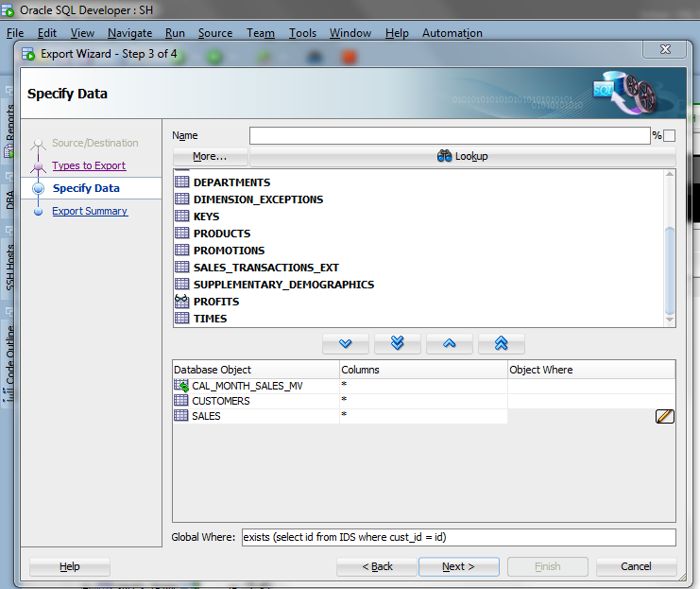Select the CUSTOMERS row name

pos(220,401)
